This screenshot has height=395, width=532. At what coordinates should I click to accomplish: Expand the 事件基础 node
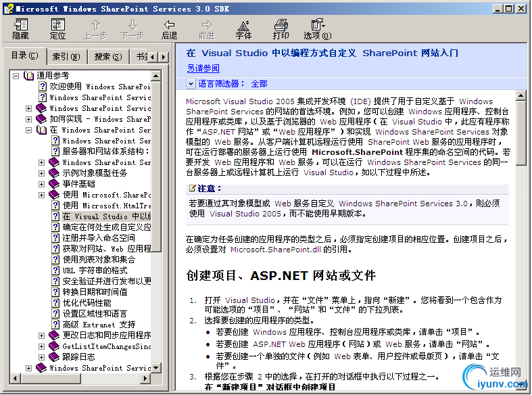pyautogui.click(x=41, y=184)
